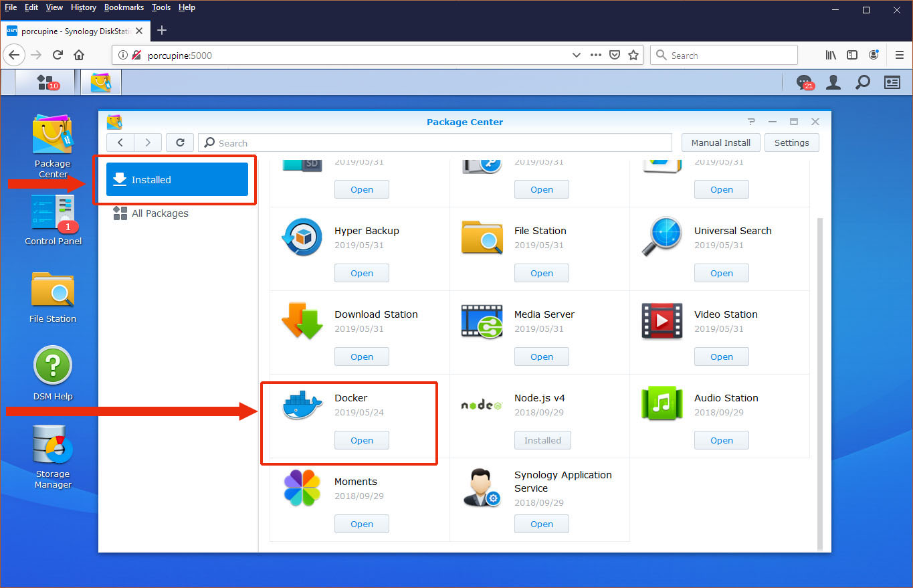
Task: Launch Storage Manager from desktop
Action: [x=53, y=457]
